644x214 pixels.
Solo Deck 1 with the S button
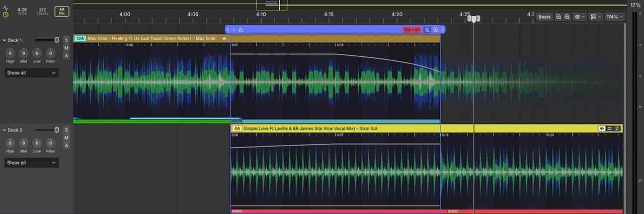(x=66, y=40)
